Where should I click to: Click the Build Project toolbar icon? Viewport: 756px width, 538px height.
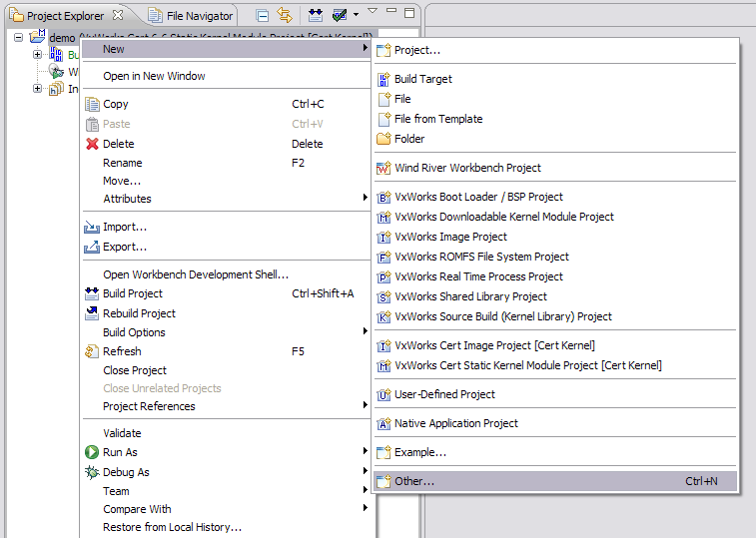click(x=316, y=15)
